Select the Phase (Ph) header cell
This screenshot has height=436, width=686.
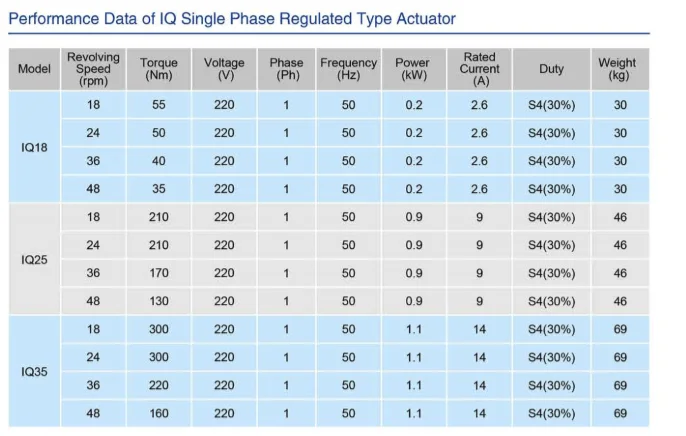286,69
